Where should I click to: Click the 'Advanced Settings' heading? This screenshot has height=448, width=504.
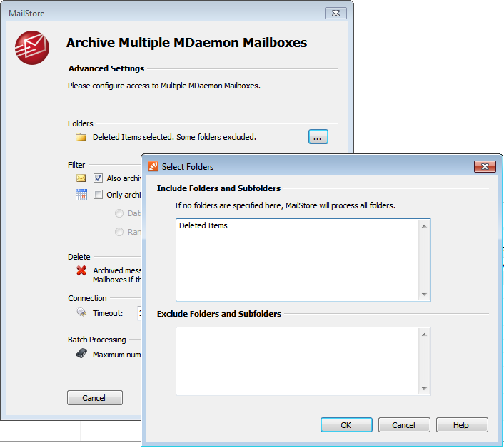point(106,68)
